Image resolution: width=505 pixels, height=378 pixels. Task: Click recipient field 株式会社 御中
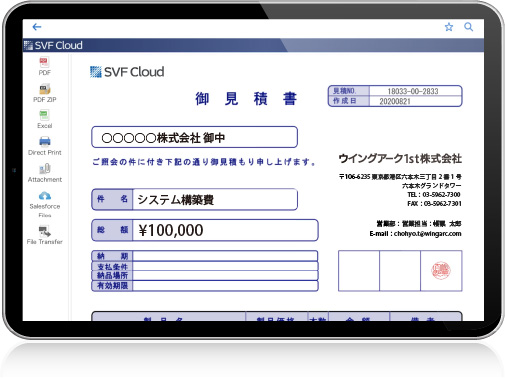(194, 137)
